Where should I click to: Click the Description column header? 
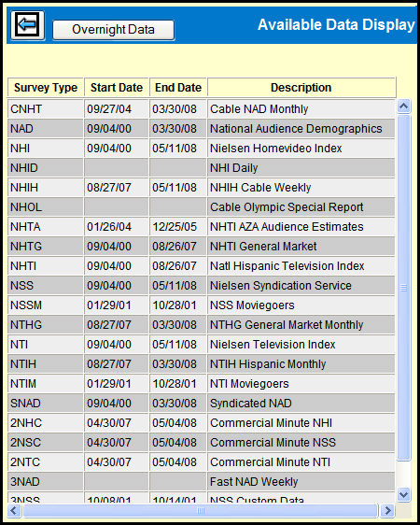click(x=301, y=88)
